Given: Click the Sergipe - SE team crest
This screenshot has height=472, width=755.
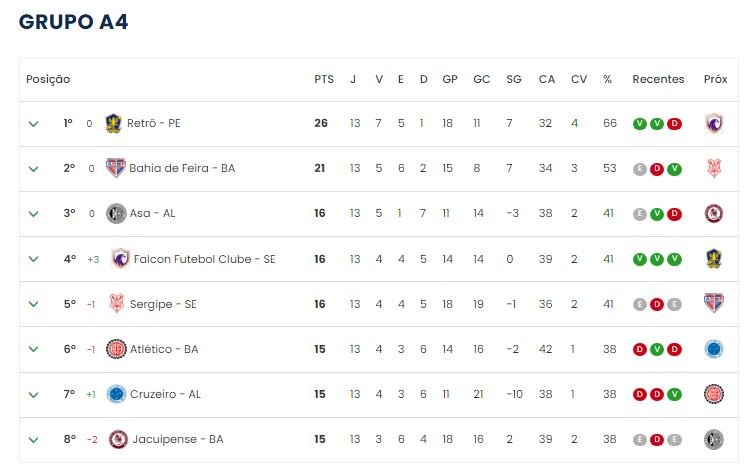Looking at the screenshot, I should click(117, 304).
